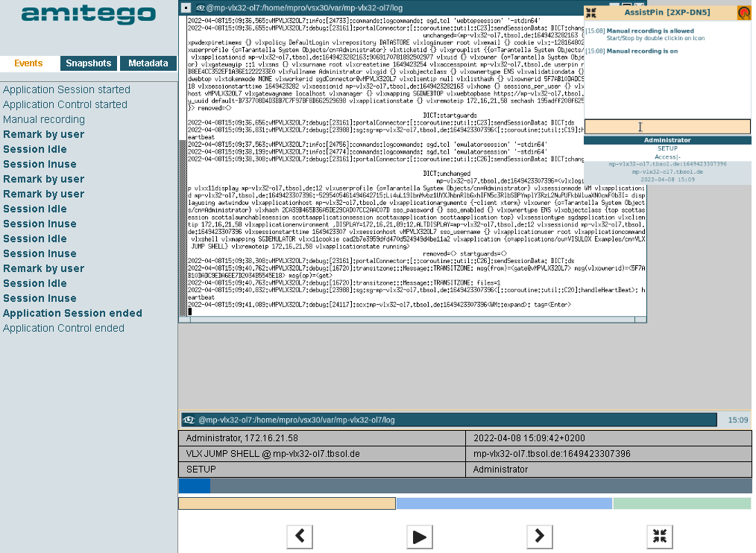The height and width of the screenshot is (553, 756).
Task: Go to the previous snapshot with left arrow
Action: click(x=300, y=536)
